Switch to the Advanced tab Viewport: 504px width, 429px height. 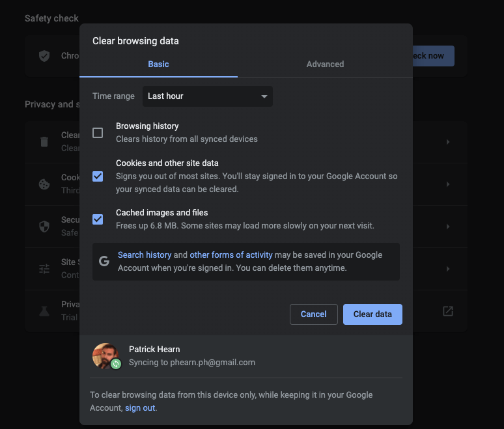coord(325,64)
